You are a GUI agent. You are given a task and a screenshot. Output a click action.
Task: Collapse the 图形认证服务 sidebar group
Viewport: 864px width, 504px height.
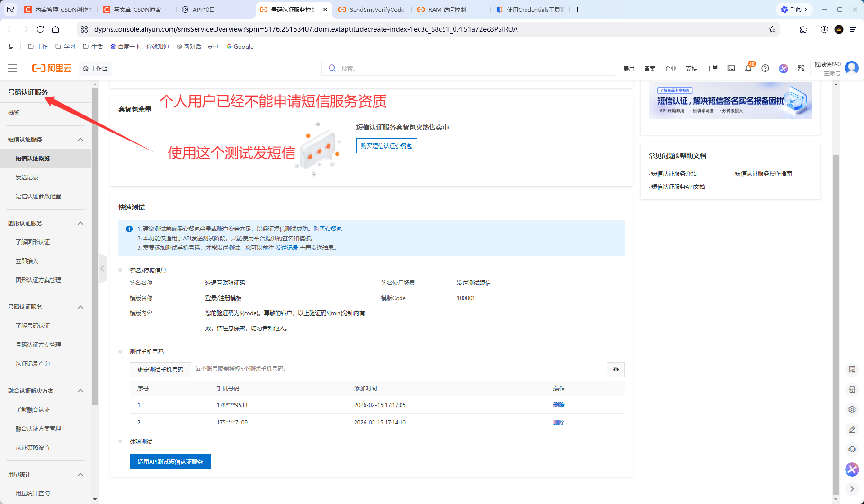pyautogui.click(x=80, y=223)
